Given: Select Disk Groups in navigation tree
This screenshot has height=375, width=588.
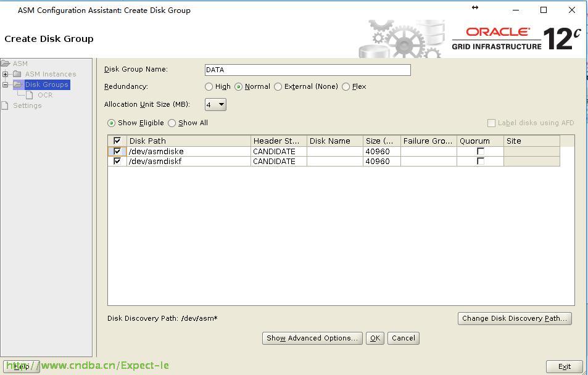Looking at the screenshot, I should coord(47,84).
